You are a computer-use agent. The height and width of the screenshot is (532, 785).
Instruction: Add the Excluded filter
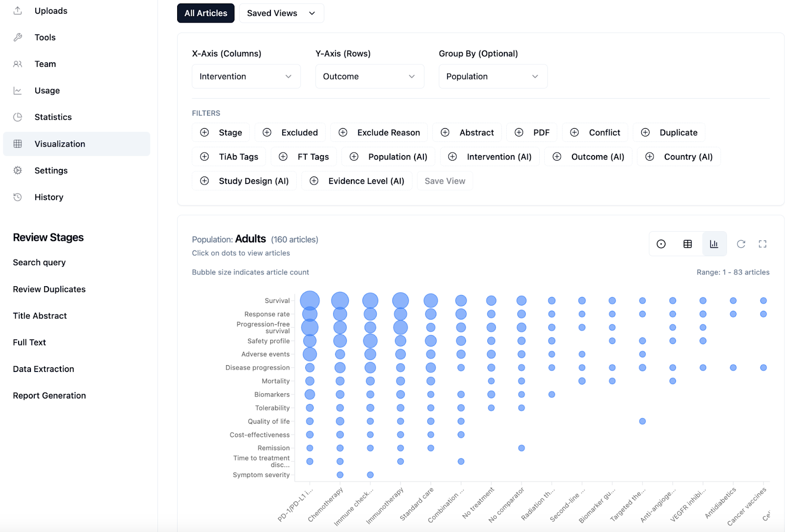point(290,133)
